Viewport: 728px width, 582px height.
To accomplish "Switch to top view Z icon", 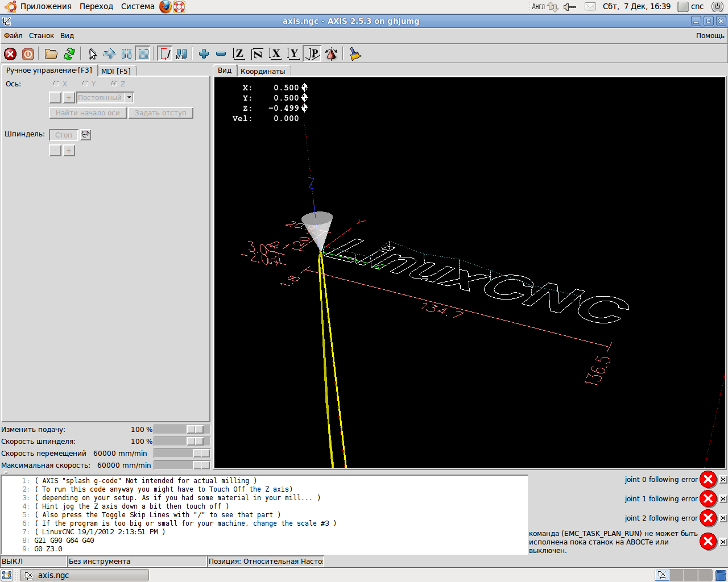I will (x=239, y=54).
